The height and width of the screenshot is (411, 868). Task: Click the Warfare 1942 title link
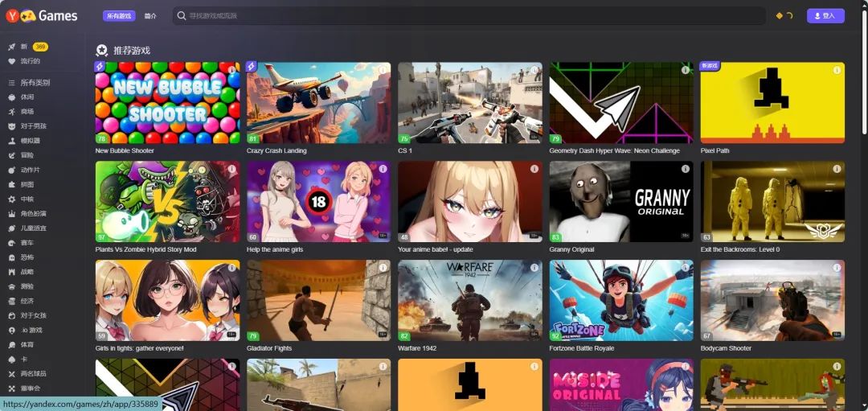(x=417, y=348)
